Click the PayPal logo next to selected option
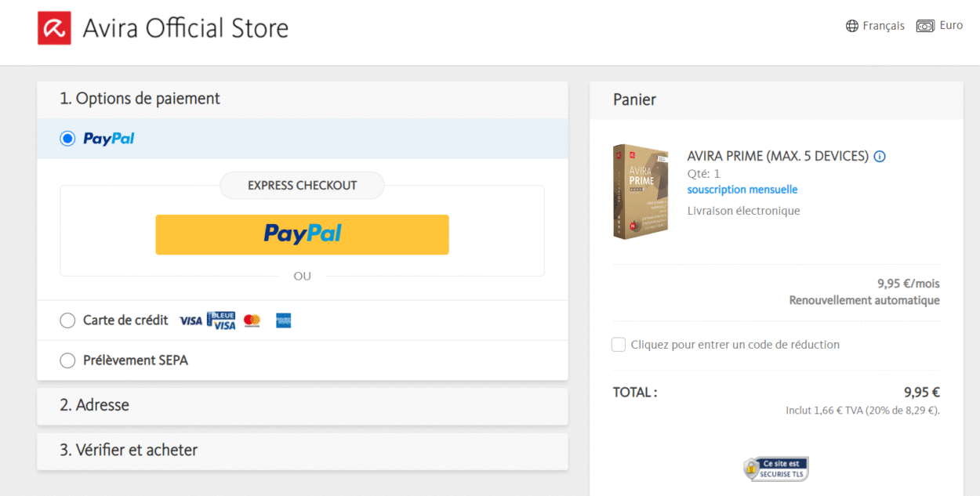The width and height of the screenshot is (980, 496). (x=109, y=138)
